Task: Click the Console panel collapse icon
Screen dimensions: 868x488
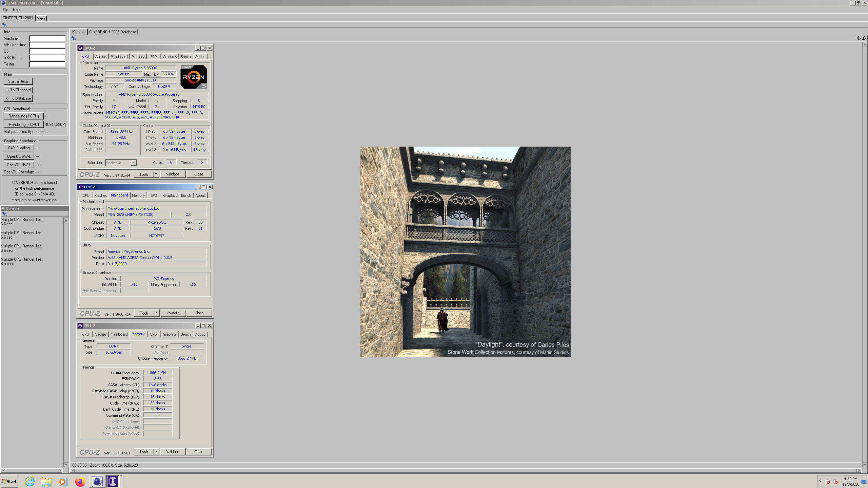Action: point(3,208)
